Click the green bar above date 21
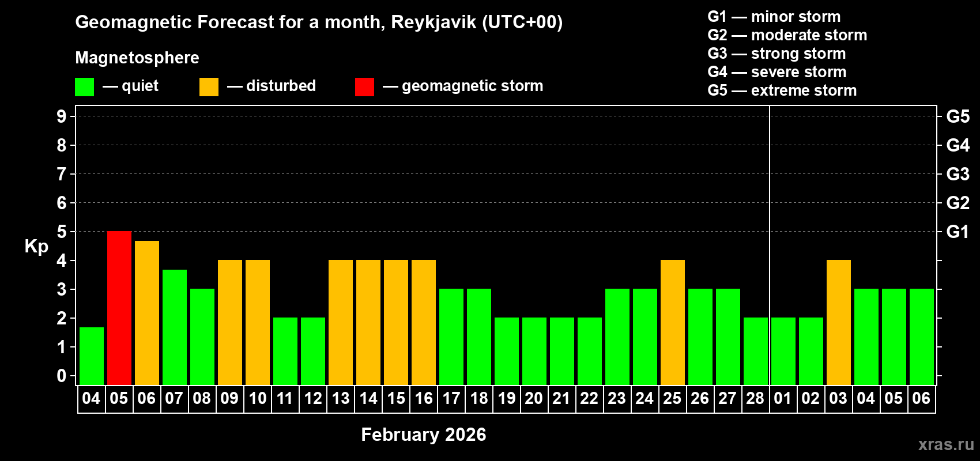Image resolution: width=980 pixels, height=461 pixels. pos(562,352)
